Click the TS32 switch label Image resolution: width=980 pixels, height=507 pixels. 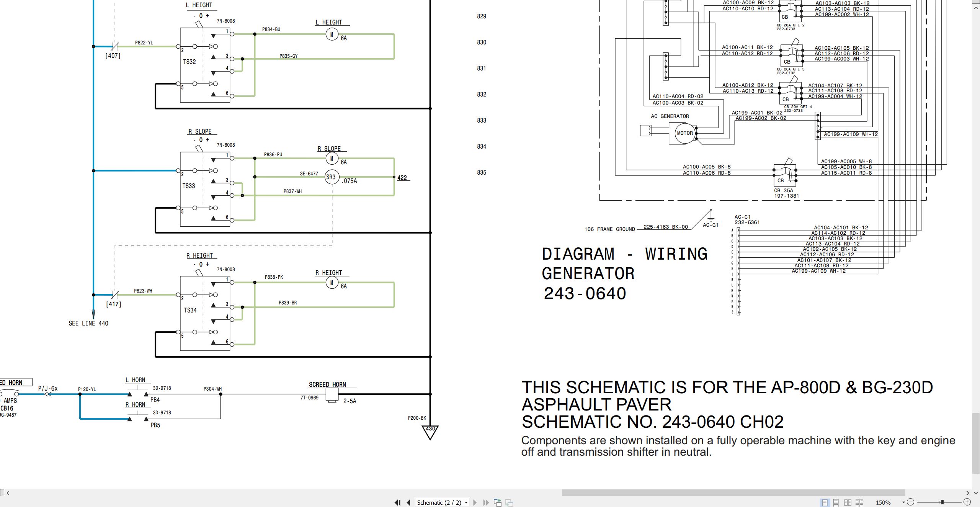pyautogui.click(x=189, y=62)
